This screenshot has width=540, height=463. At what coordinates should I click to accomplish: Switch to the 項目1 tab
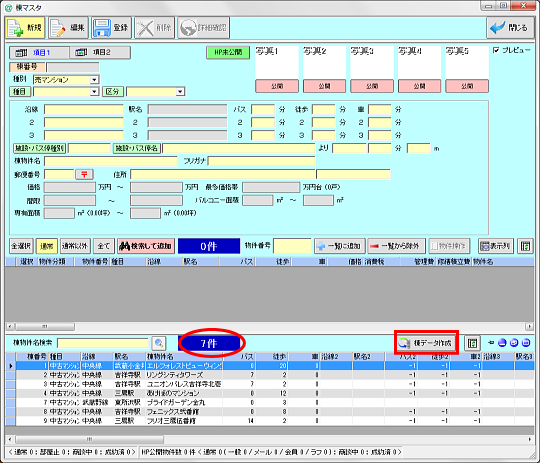click(39, 52)
